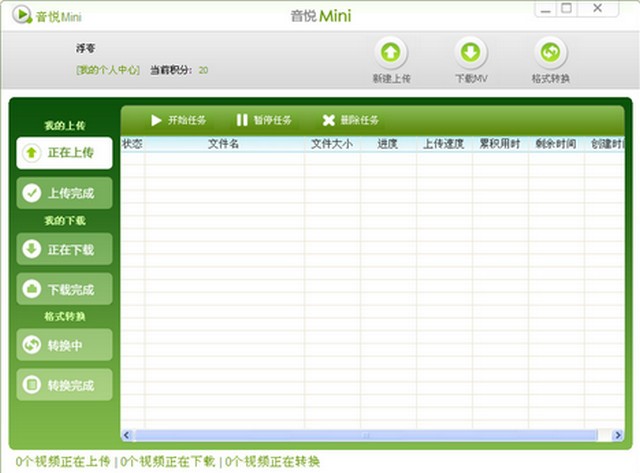Open the 我的个人中心 link

(108, 70)
